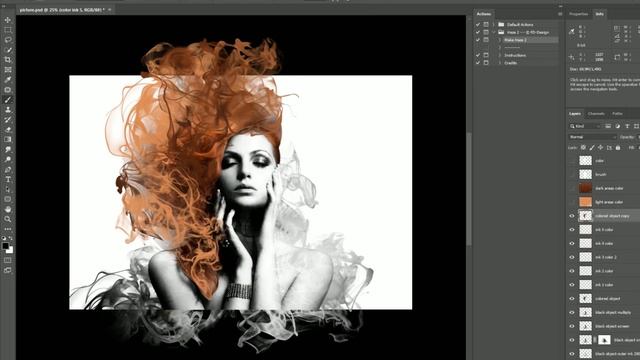Select the Clone Stamp tool
This screenshot has width=640, height=360.
click(8, 109)
